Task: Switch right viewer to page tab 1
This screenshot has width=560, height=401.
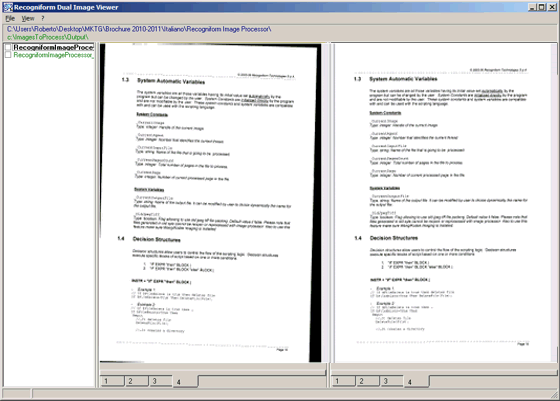Action: point(344,381)
